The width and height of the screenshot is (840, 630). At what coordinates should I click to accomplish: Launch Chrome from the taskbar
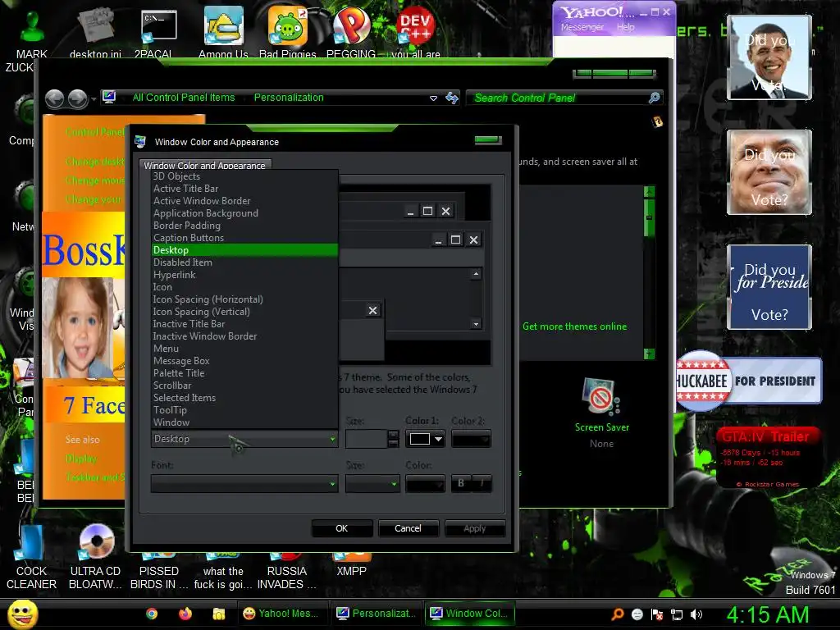tap(152, 614)
